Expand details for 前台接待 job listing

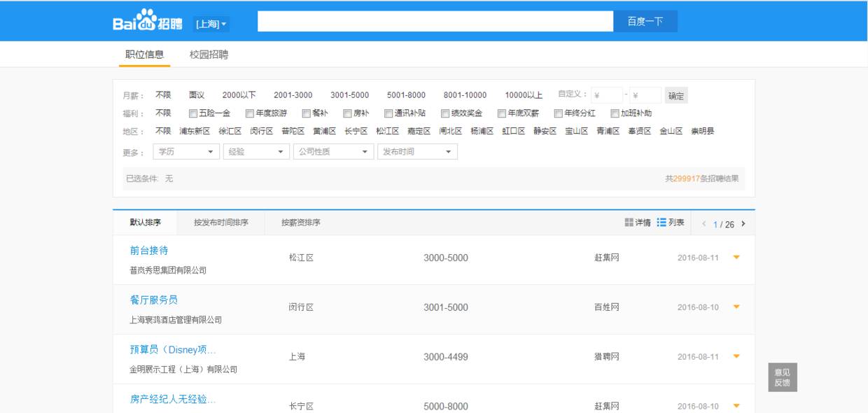(736, 258)
